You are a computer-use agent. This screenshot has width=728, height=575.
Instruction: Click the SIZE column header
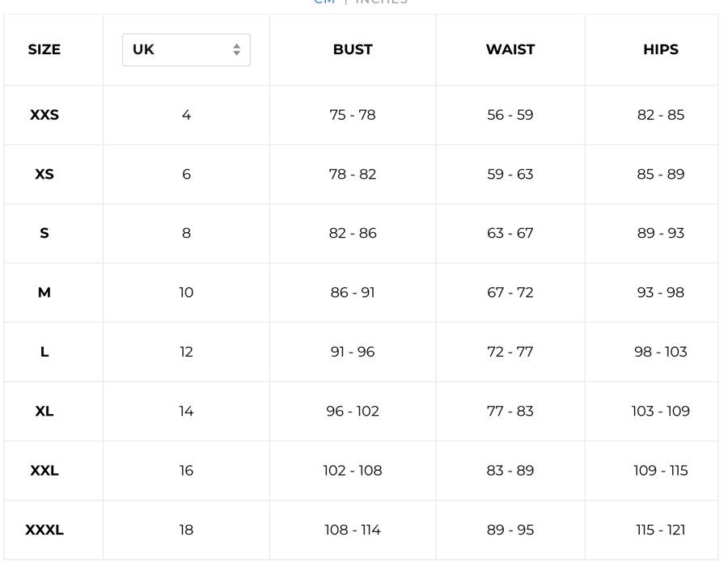pos(44,49)
